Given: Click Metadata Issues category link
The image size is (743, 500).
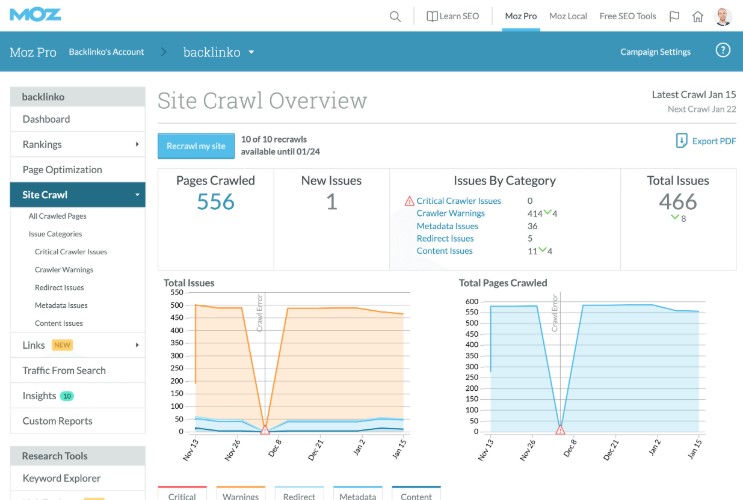Looking at the screenshot, I should pyautogui.click(x=447, y=226).
